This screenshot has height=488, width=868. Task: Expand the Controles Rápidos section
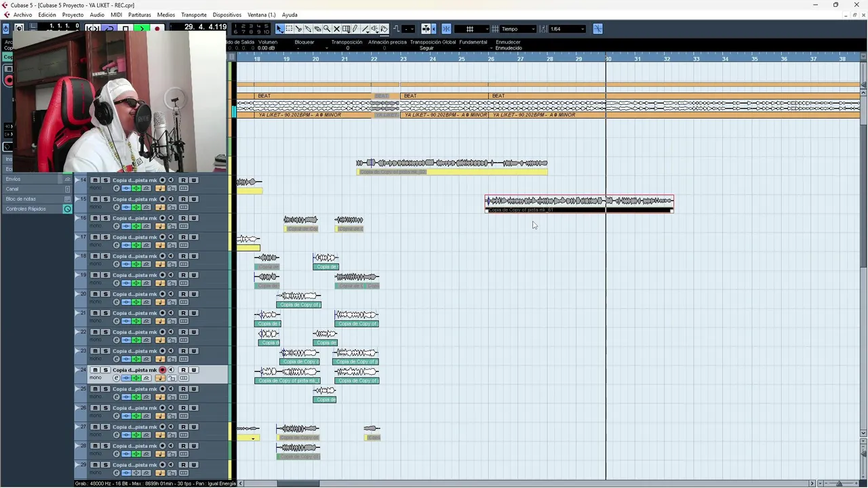pos(37,209)
